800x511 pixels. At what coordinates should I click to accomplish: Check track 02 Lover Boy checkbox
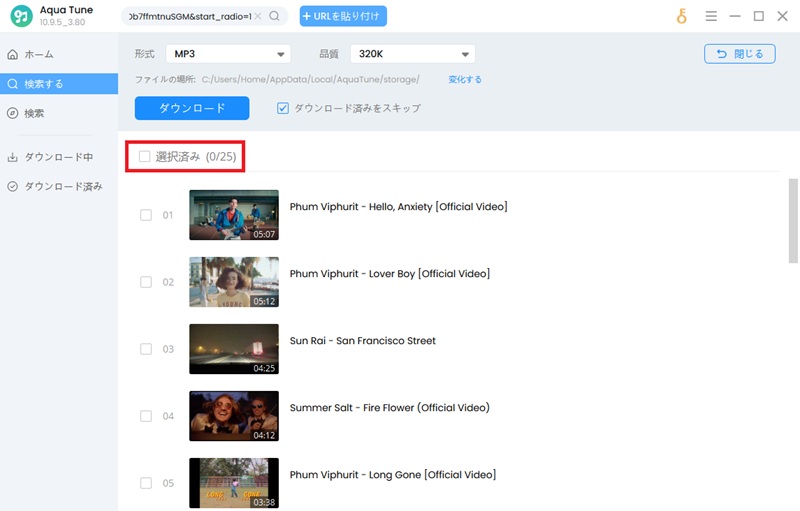click(x=146, y=282)
